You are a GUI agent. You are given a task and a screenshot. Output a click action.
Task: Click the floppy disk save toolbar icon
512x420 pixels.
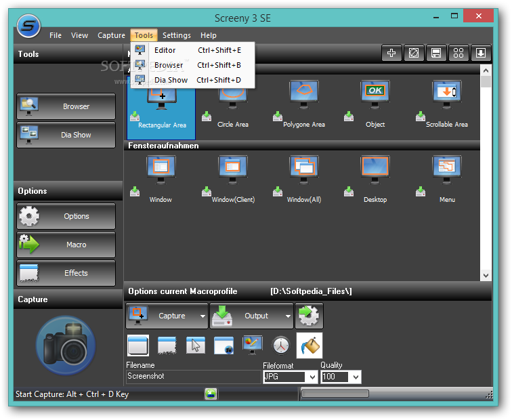pos(436,53)
